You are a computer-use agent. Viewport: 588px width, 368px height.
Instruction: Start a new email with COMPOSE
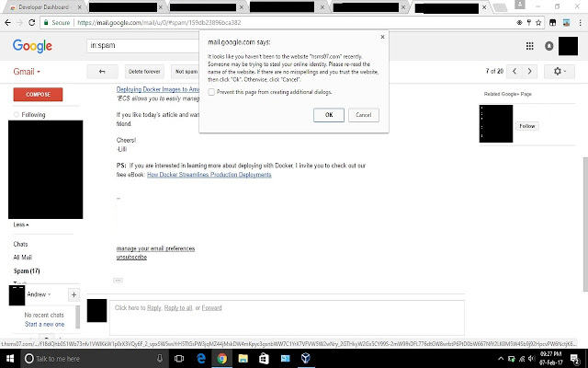pyautogui.click(x=38, y=94)
